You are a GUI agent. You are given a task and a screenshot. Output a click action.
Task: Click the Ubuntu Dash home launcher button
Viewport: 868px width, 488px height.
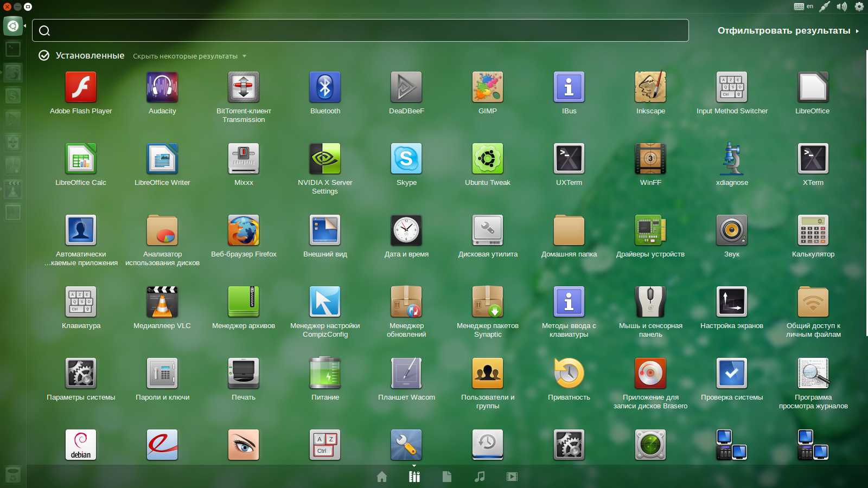pyautogui.click(x=13, y=26)
